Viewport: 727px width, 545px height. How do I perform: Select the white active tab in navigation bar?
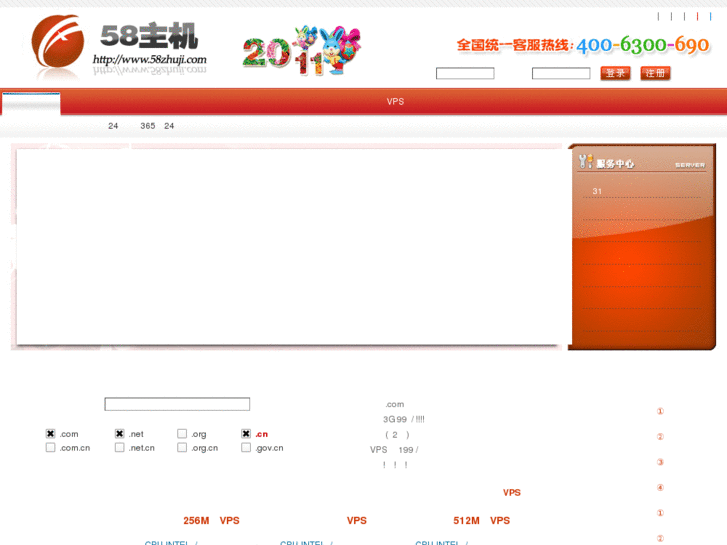pos(31,103)
